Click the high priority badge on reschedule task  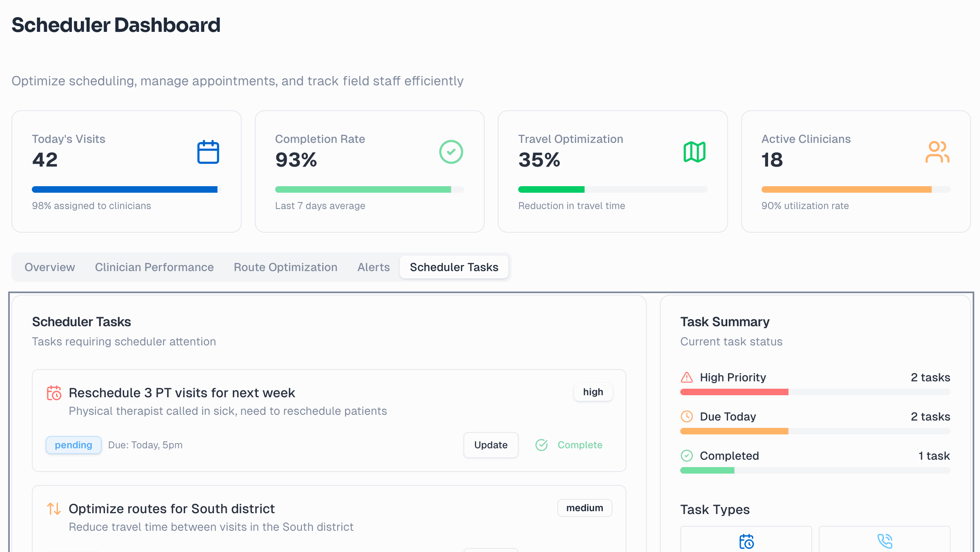pos(593,392)
